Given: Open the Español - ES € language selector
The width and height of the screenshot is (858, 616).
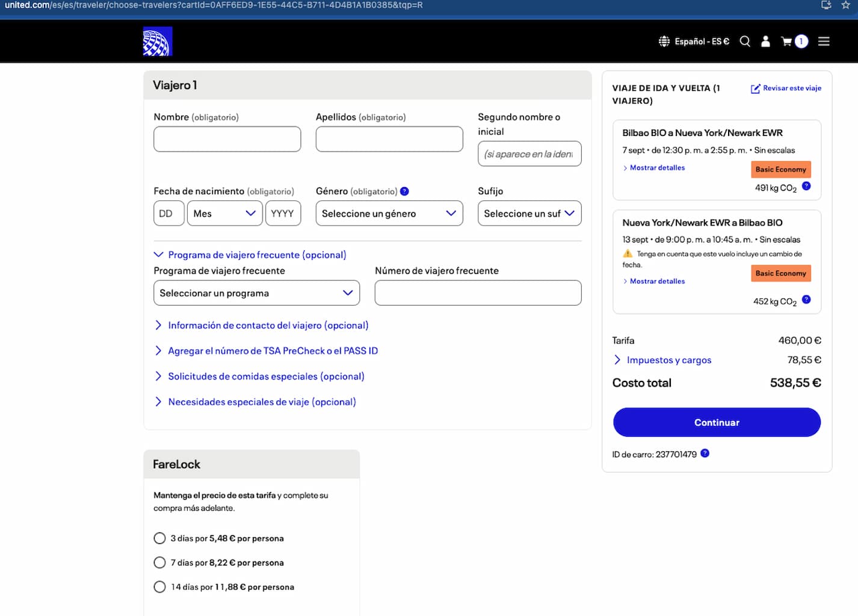Looking at the screenshot, I should pyautogui.click(x=694, y=42).
